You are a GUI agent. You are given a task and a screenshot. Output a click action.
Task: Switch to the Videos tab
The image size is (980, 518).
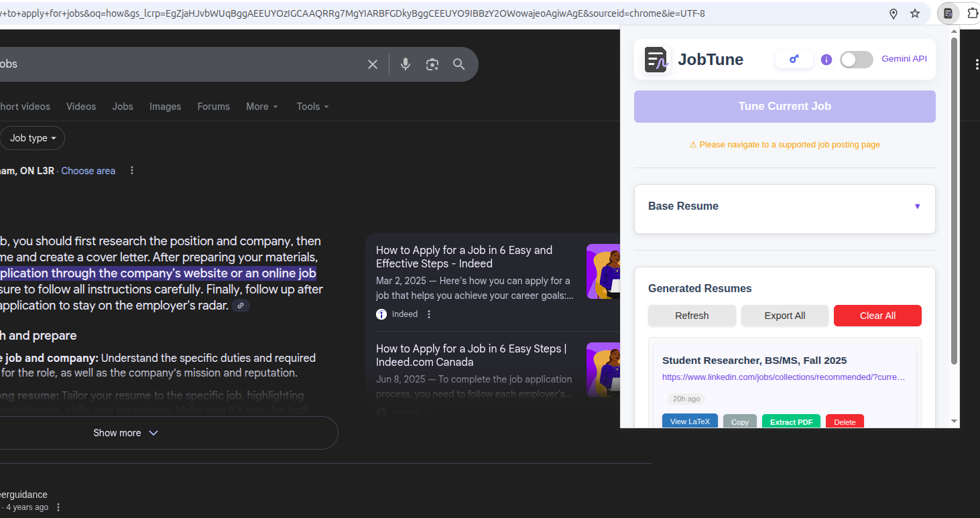click(x=81, y=107)
